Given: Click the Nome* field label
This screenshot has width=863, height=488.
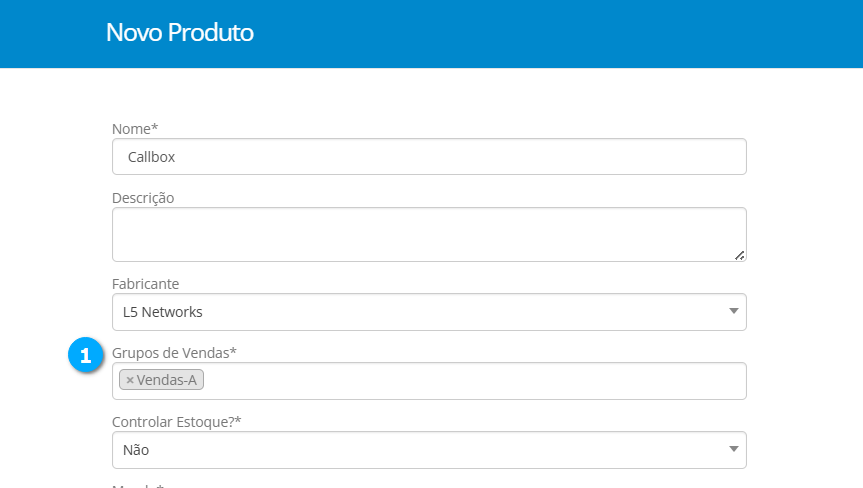Looking at the screenshot, I should pos(135,128).
